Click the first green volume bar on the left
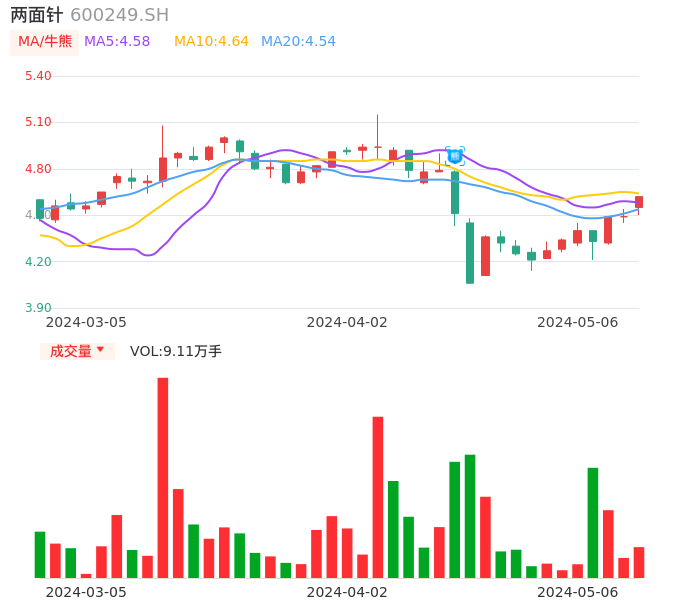 click(x=40, y=554)
